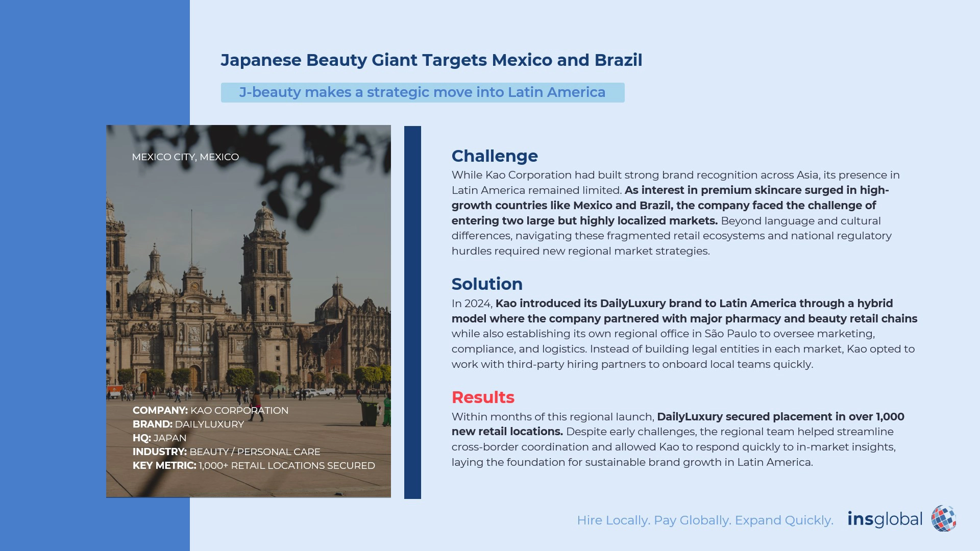
Task: Click the insglobal wordmark text
Action: point(885,519)
